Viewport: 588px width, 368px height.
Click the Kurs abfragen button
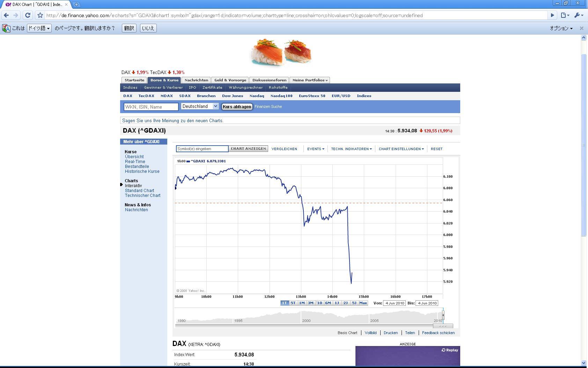237,106
